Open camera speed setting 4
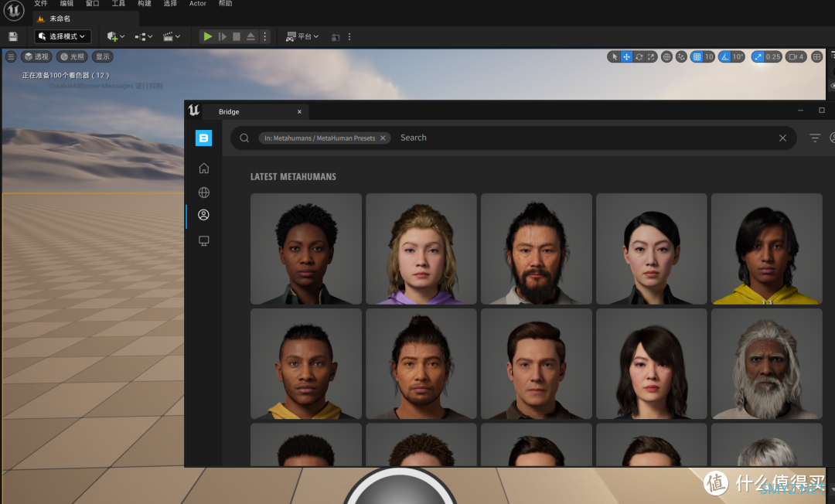 point(796,56)
